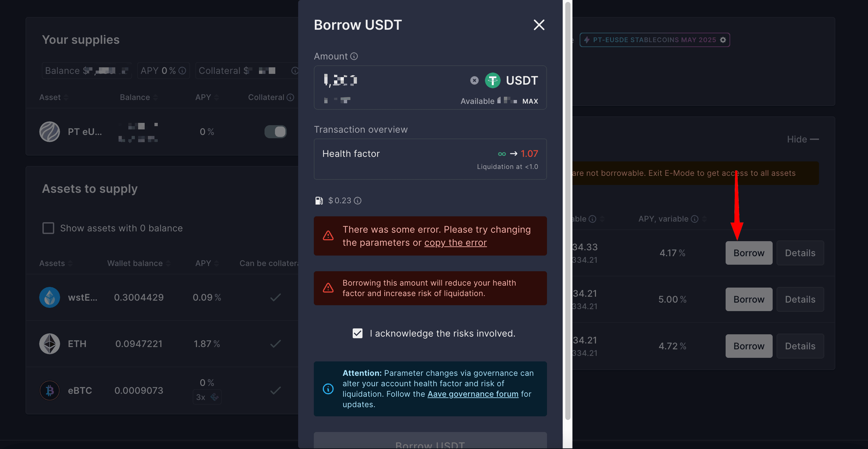This screenshot has width=868, height=449.
Task: Sort by APY, variable column
Action: (x=672, y=219)
